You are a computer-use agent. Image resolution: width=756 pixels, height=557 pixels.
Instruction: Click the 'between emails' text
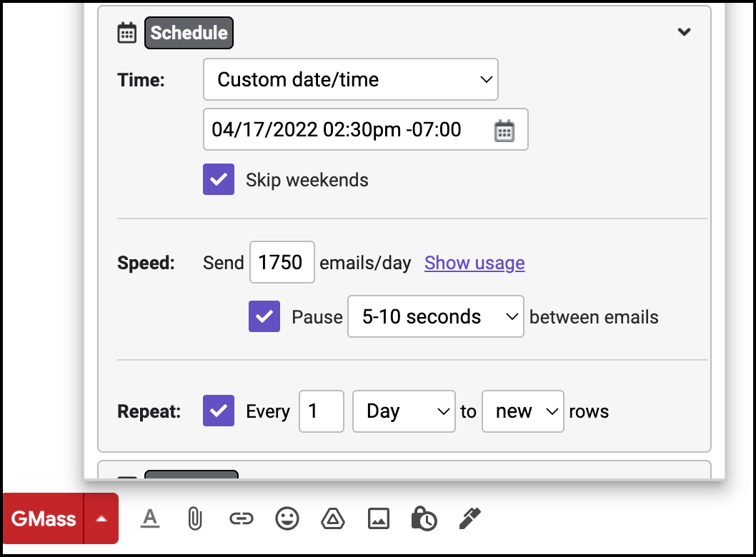594,317
